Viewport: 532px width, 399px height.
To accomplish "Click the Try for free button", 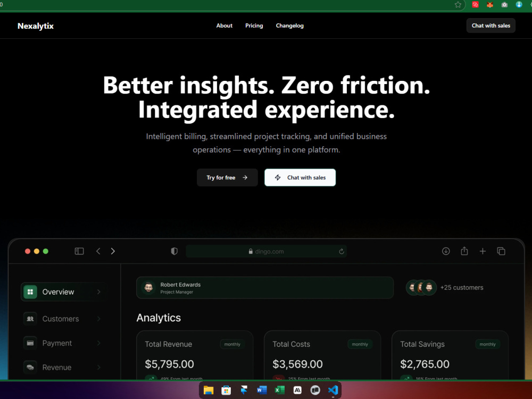I will pos(227,178).
